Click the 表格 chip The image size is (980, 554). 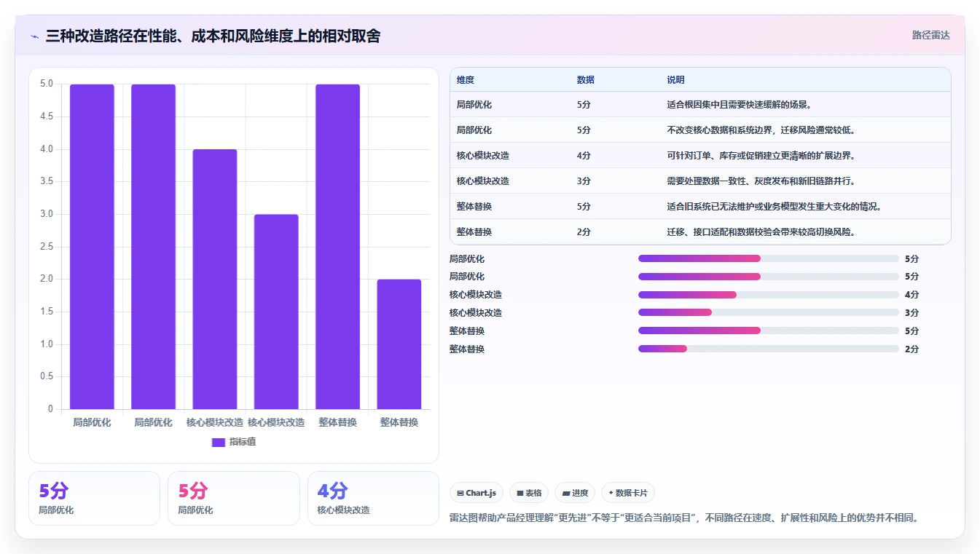coord(529,493)
